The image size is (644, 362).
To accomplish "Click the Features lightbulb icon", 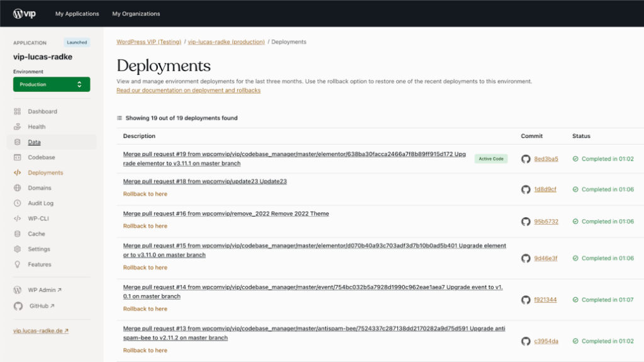I will coord(17,264).
